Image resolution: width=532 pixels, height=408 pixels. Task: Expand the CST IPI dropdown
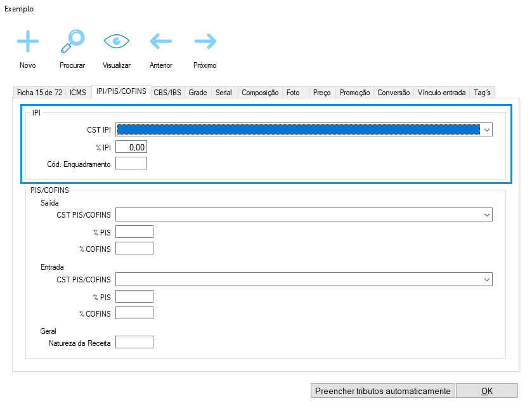[486, 129]
